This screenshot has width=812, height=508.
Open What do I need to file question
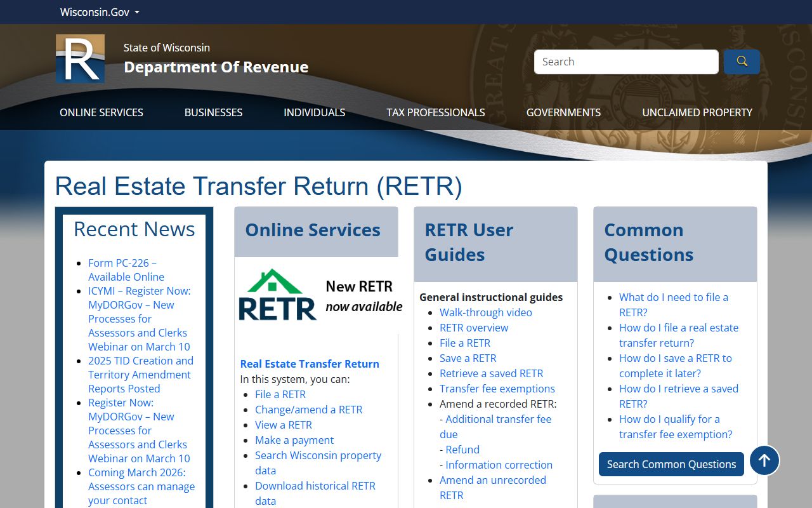pyautogui.click(x=674, y=305)
